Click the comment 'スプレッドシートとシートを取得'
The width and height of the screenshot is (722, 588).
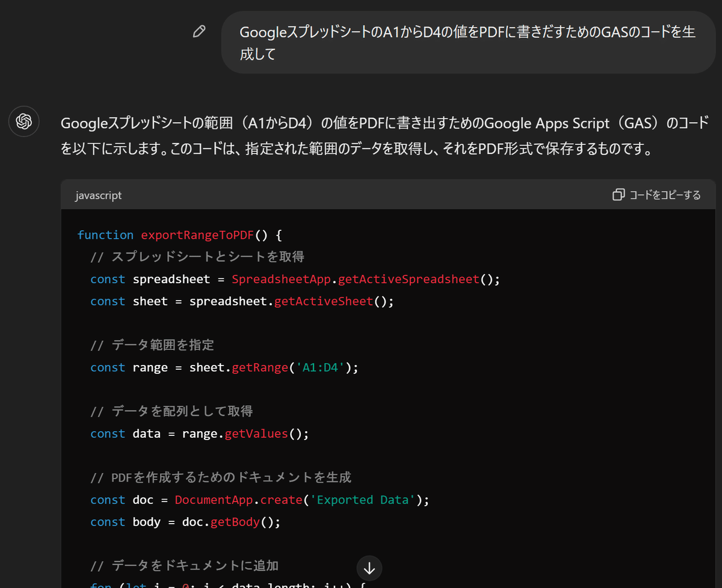click(x=197, y=257)
